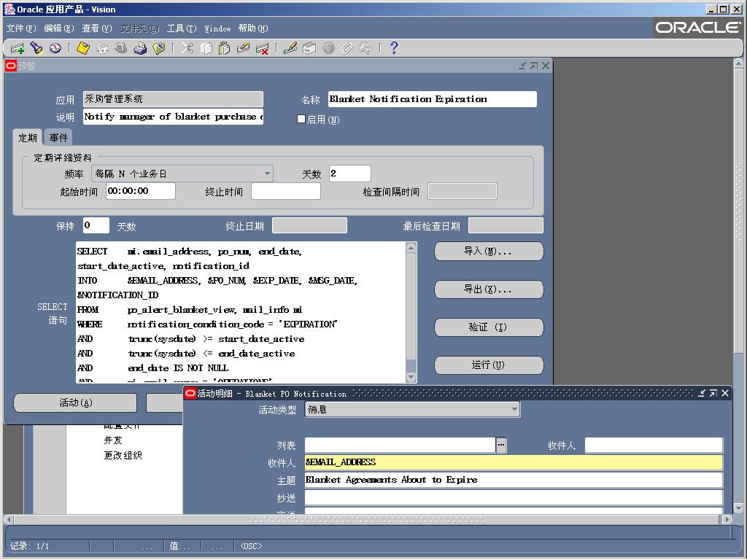Click the Window Help question mark icon
Image resolution: width=747 pixels, height=560 pixels.
tap(393, 48)
